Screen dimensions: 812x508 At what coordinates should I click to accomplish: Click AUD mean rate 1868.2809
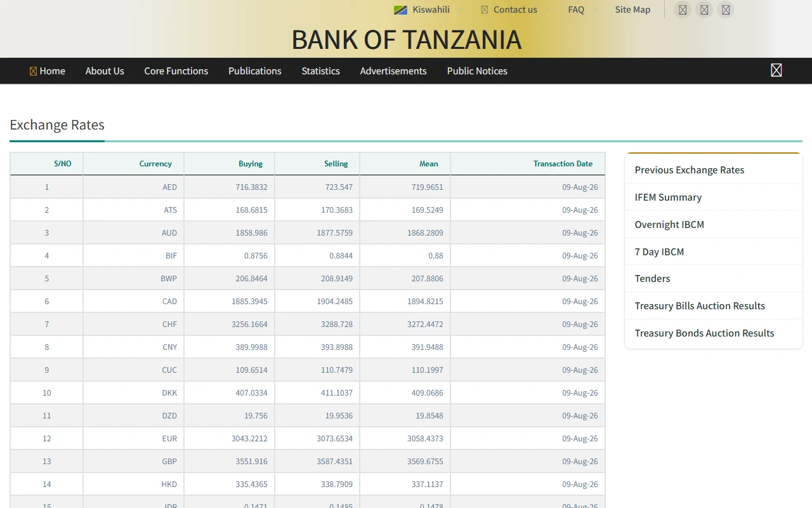[x=425, y=233]
